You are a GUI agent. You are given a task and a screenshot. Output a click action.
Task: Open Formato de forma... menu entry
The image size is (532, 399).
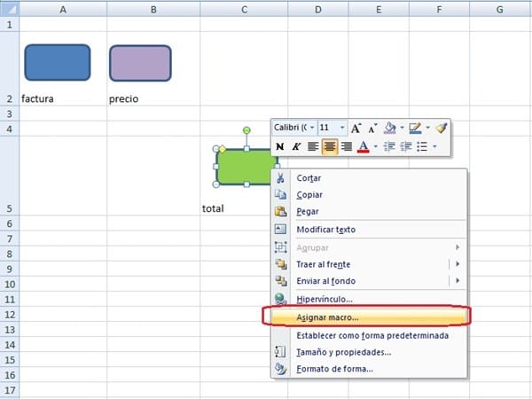pyautogui.click(x=369, y=369)
